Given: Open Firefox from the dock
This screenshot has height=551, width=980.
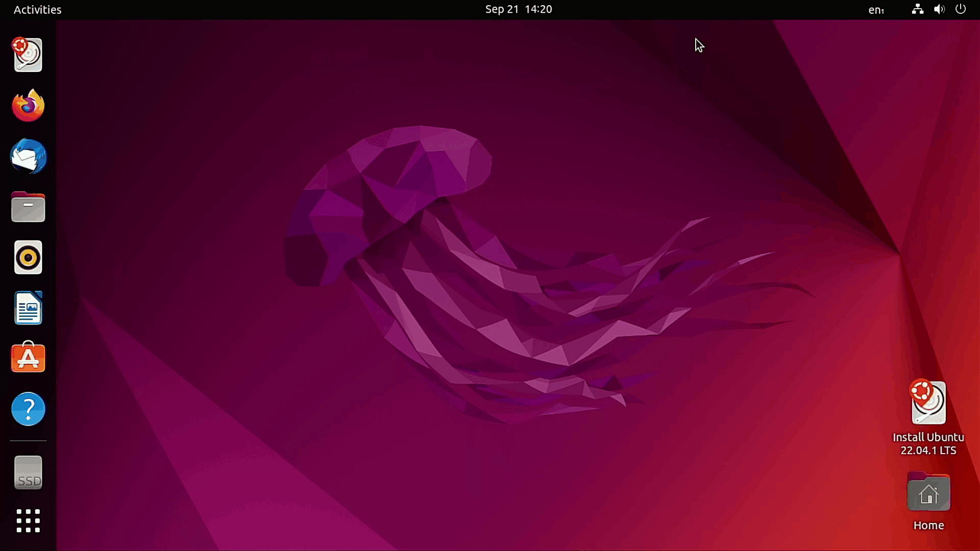Looking at the screenshot, I should [28, 106].
